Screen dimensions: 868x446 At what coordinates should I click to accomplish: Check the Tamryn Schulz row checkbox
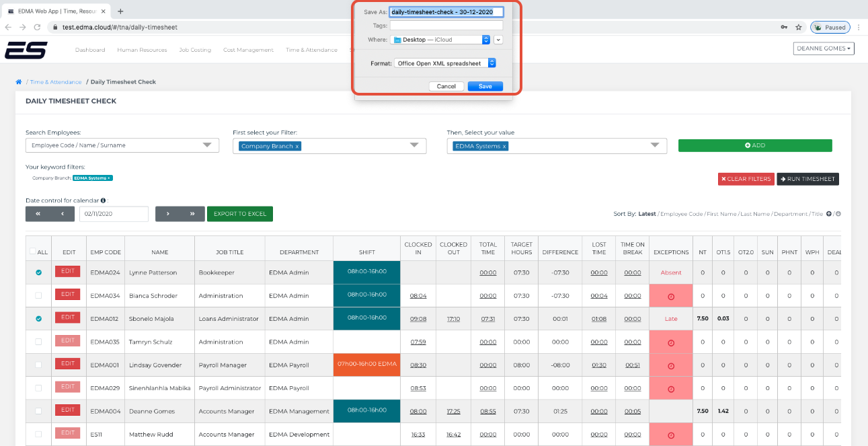38,342
